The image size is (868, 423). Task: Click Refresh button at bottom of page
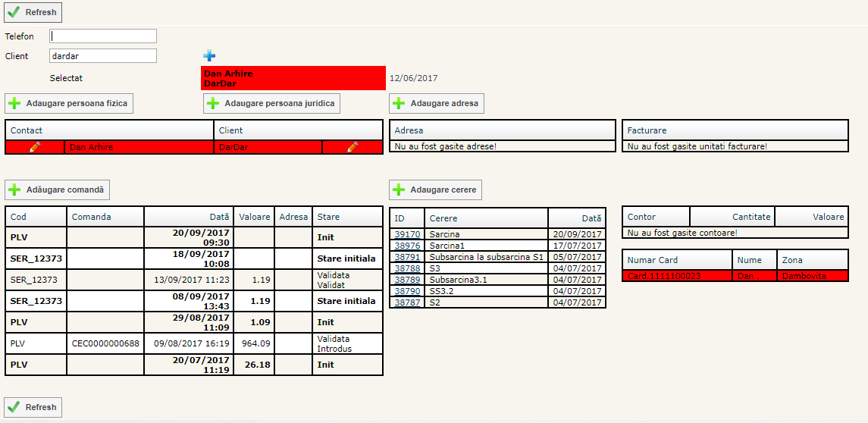(33, 407)
